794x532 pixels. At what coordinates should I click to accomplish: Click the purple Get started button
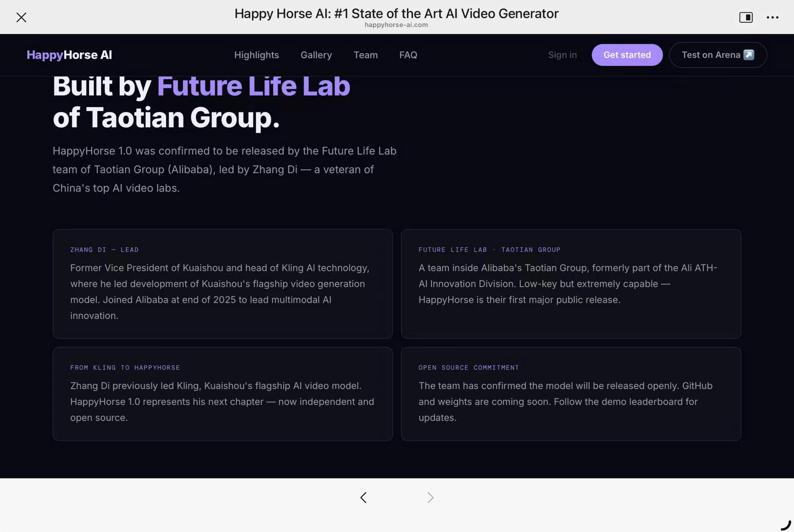627,55
